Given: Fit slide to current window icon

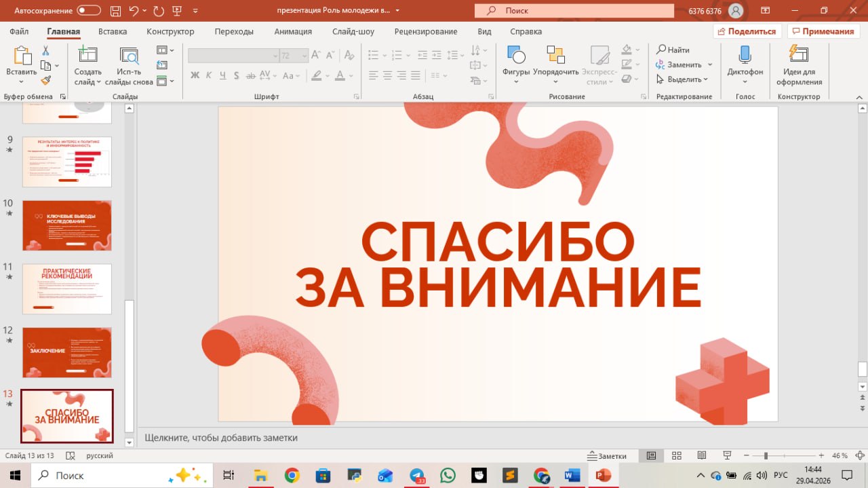Looking at the screenshot, I should [x=859, y=455].
